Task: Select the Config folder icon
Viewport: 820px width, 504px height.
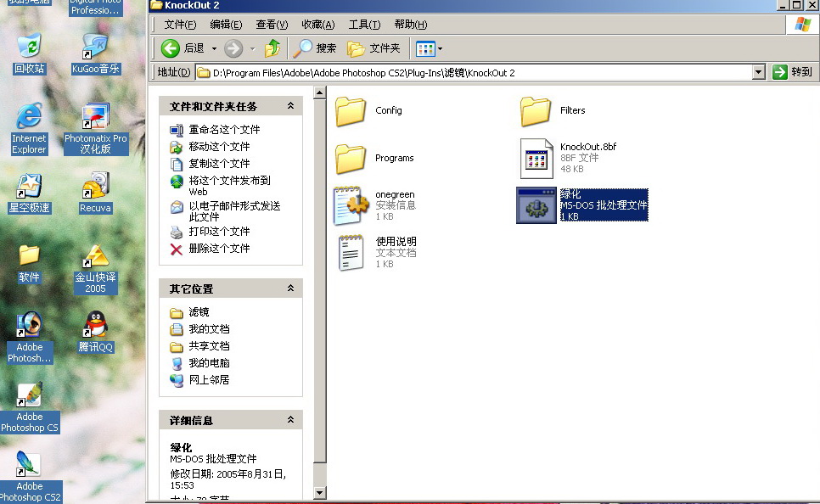Action: [351, 111]
